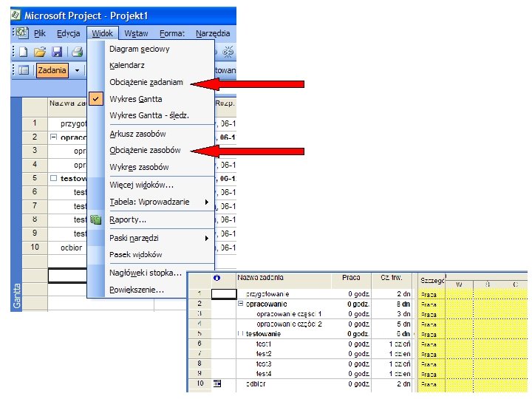Screen dimensions: 532x399
Task: Click the project guide list icon before Zadania
Action: pyautogui.click(x=24, y=70)
